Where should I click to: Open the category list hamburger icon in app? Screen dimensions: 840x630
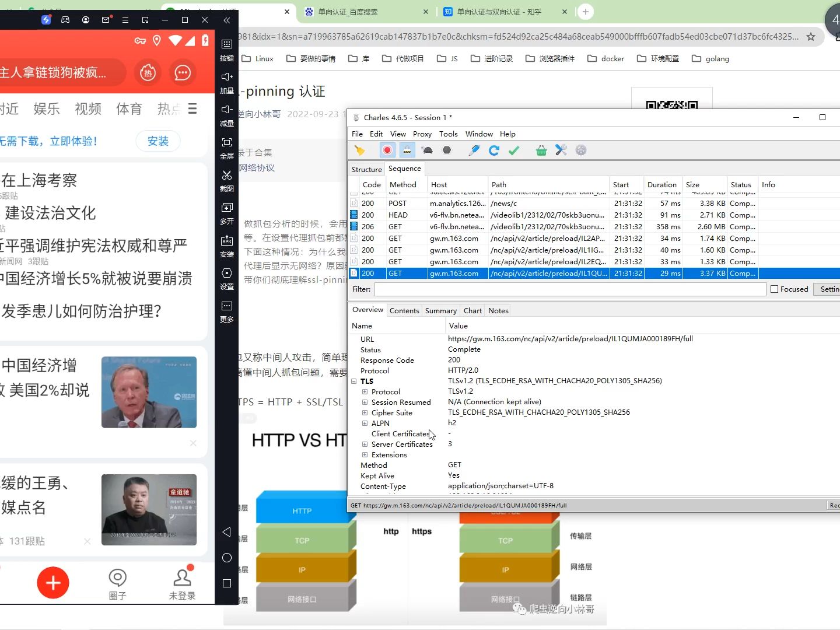pos(192,109)
